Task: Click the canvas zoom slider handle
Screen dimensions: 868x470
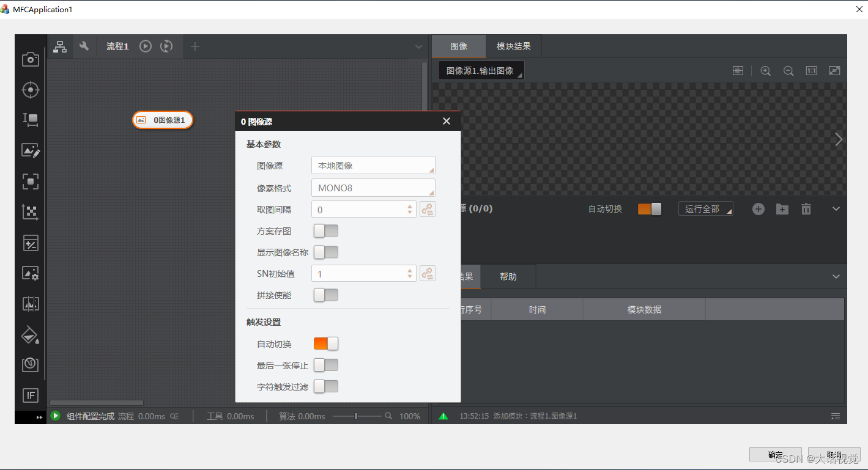Action: point(356,416)
